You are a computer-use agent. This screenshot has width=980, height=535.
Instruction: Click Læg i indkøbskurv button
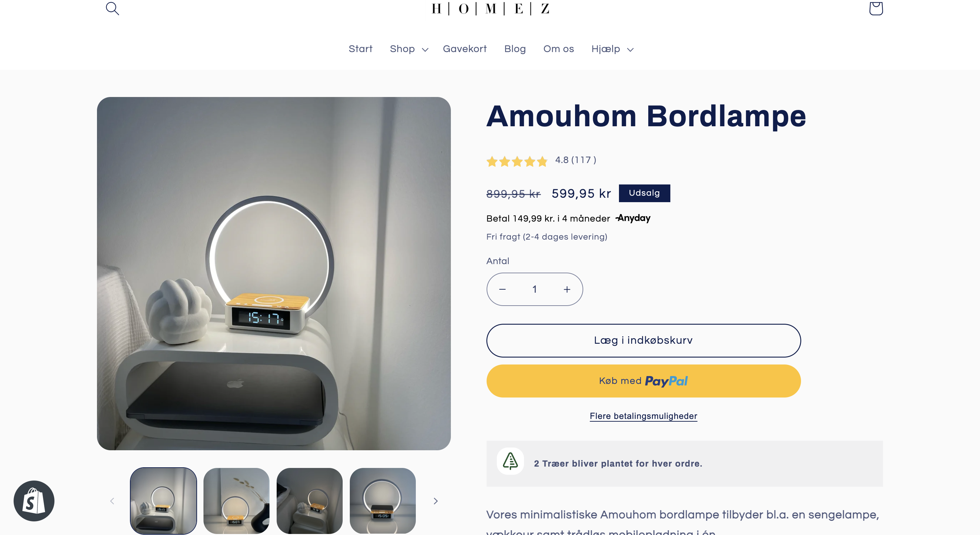tap(643, 341)
